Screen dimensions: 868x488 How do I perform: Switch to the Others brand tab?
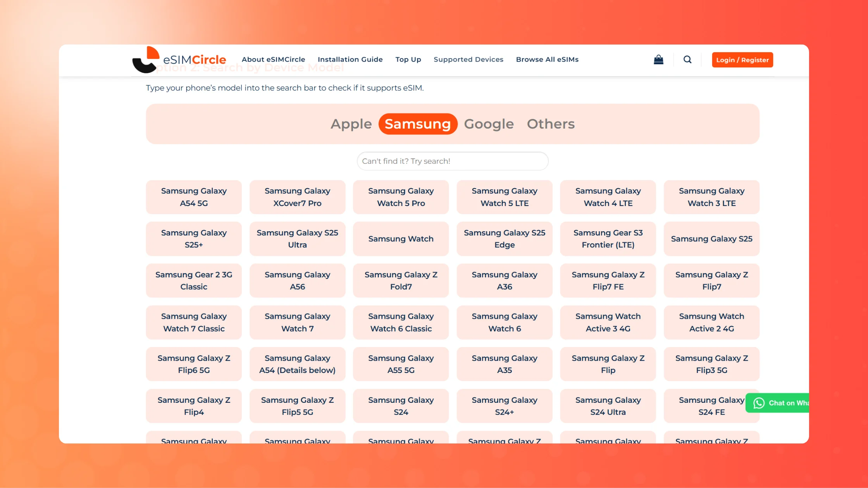point(551,124)
